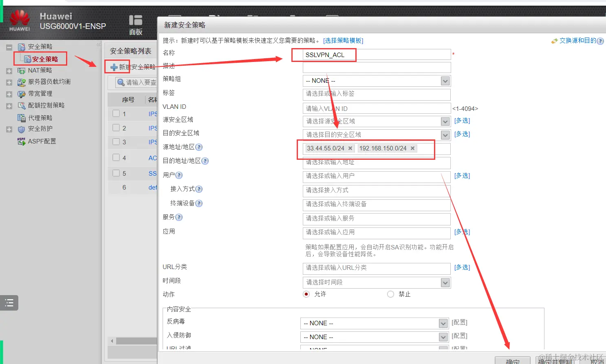Screen dimensions: 606x364
Task: Click the 接入方式 input field
Action: [x=377, y=191]
